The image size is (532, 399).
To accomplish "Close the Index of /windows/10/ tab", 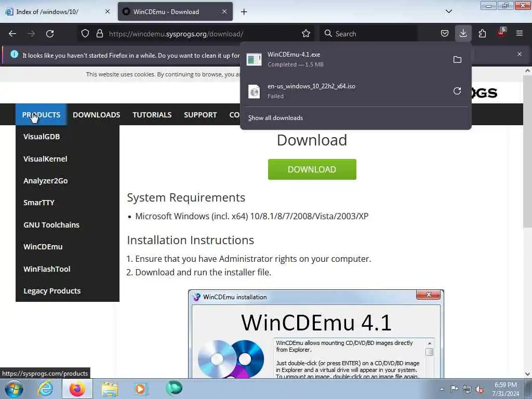I will coord(108,11).
